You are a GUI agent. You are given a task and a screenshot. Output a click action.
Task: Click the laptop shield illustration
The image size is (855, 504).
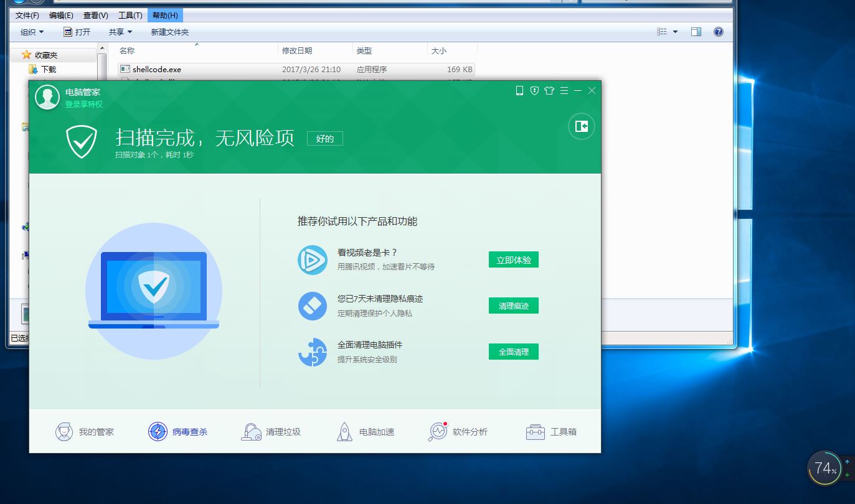tap(154, 291)
